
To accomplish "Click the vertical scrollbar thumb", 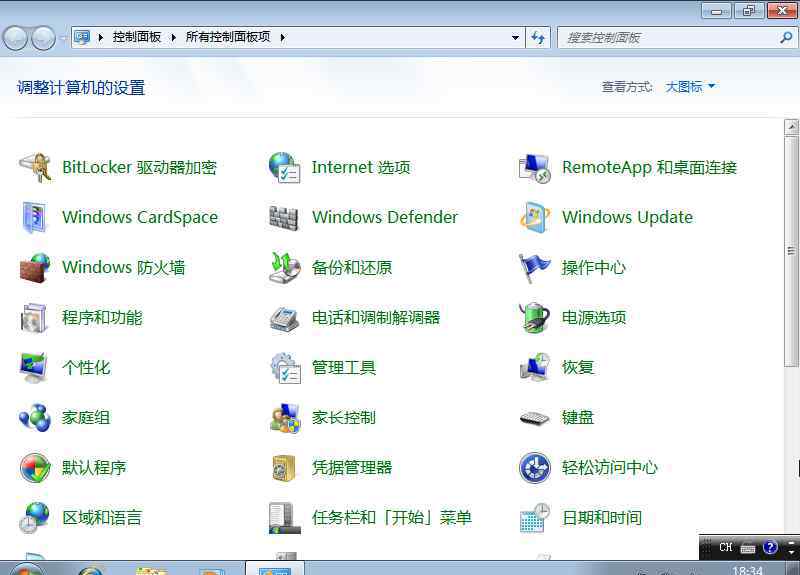I will [x=791, y=251].
